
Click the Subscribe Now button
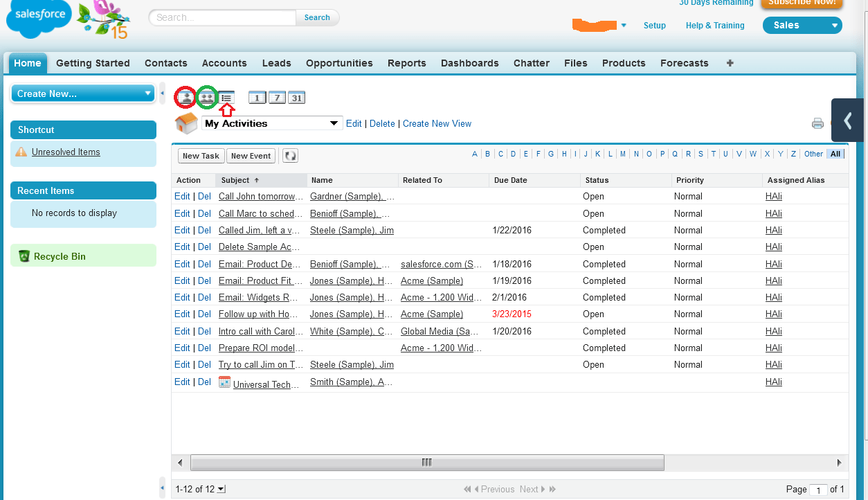click(x=802, y=3)
